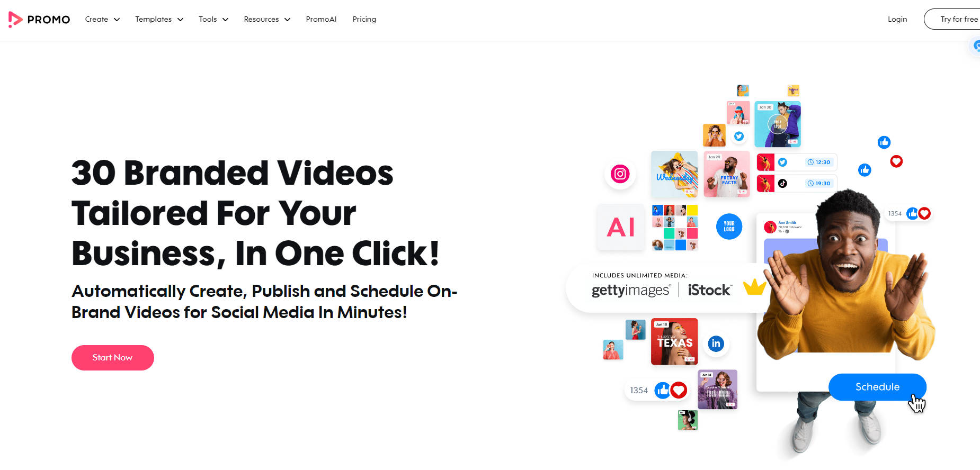Screen dimensions: 980x470
Task: Click the Start Now button
Action: pos(113,358)
